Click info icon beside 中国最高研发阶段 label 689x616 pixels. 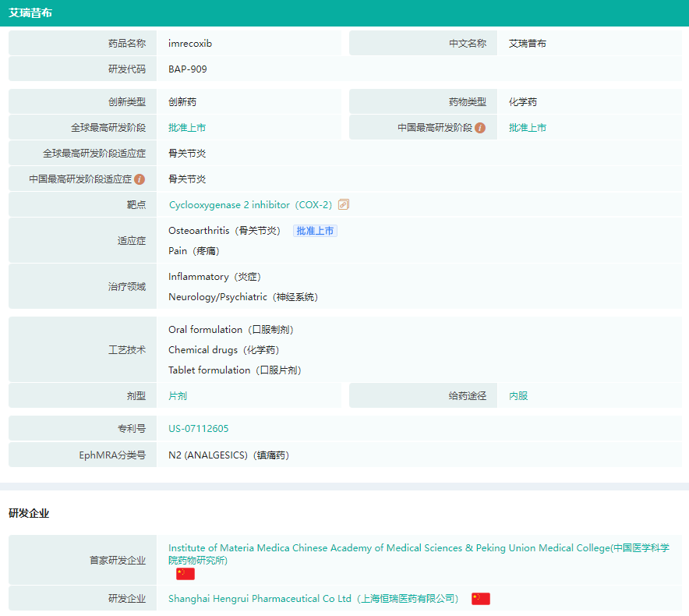(480, 128)
